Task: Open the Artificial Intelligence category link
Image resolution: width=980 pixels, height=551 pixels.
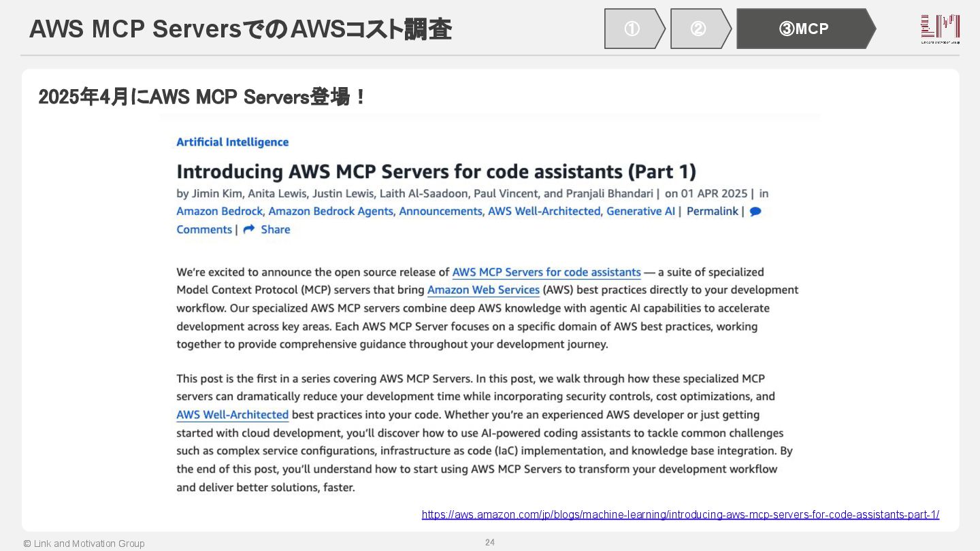Action: tap(232, 142)
